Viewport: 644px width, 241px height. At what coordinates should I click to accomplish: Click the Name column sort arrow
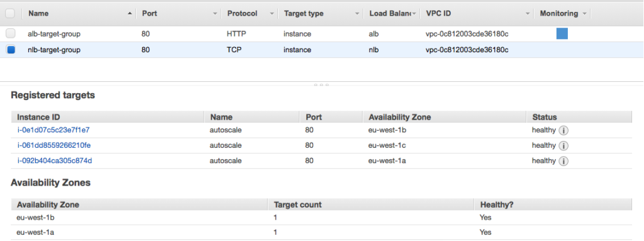[x=130, y=14]
